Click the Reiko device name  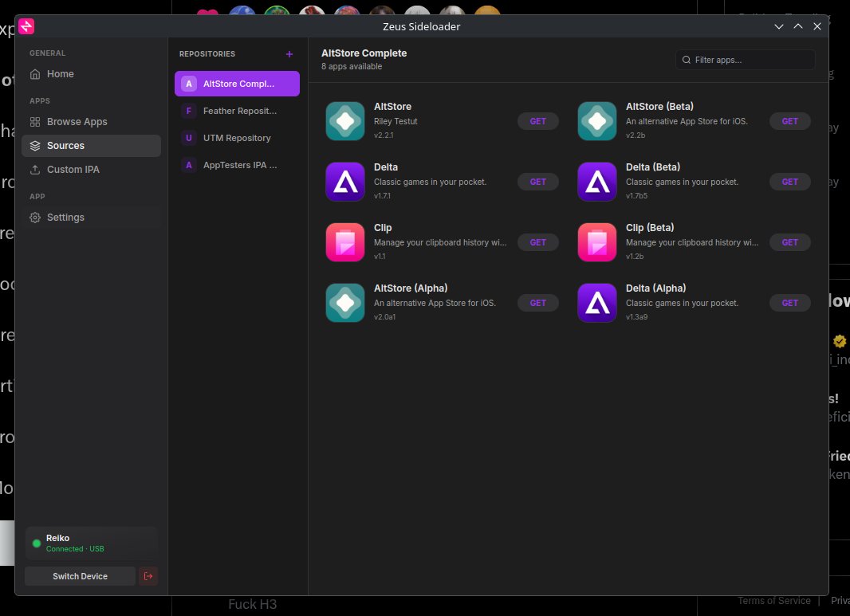[x=57, y=538]
